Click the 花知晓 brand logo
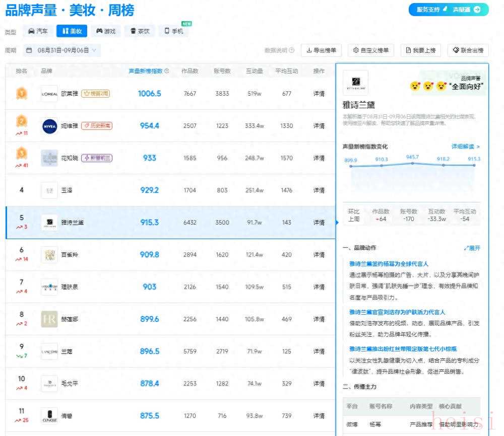 (49, 158)
